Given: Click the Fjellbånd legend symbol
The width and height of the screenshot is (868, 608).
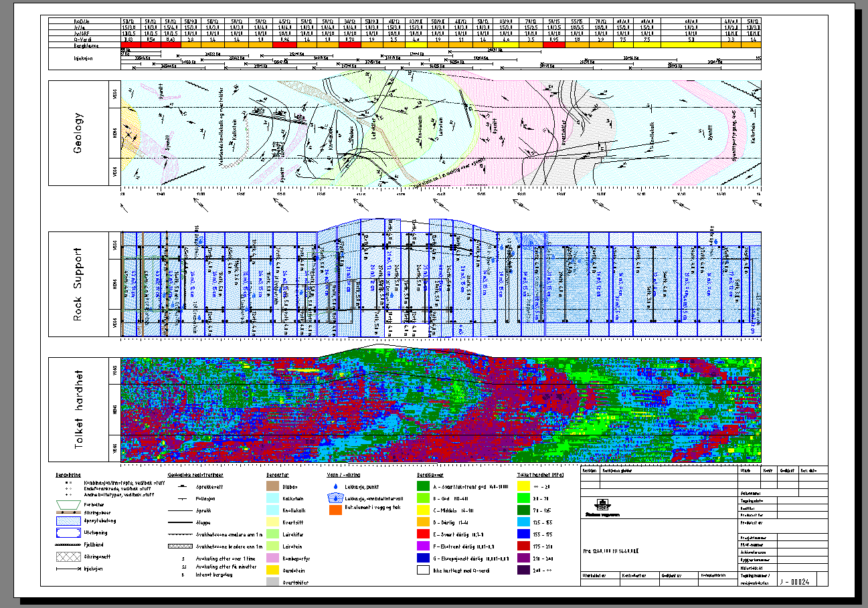Looking at the screenshot, I should pyautogui.click(x=68, y=544).
